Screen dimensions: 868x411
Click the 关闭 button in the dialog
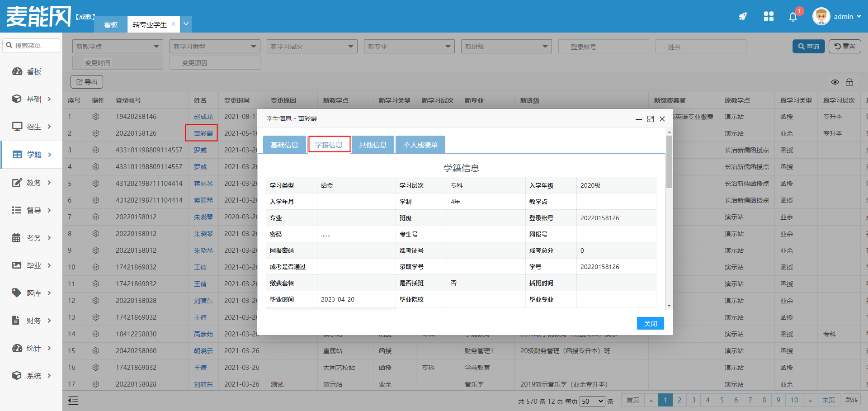650,324
